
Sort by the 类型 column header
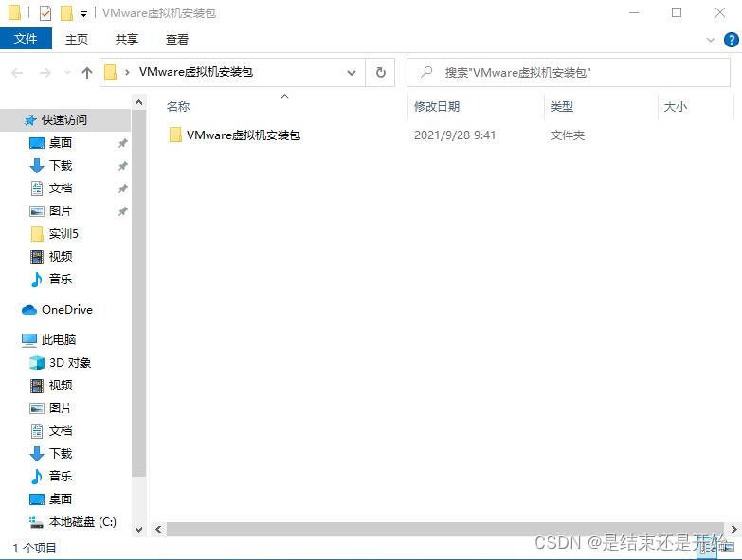pos(562,107)
